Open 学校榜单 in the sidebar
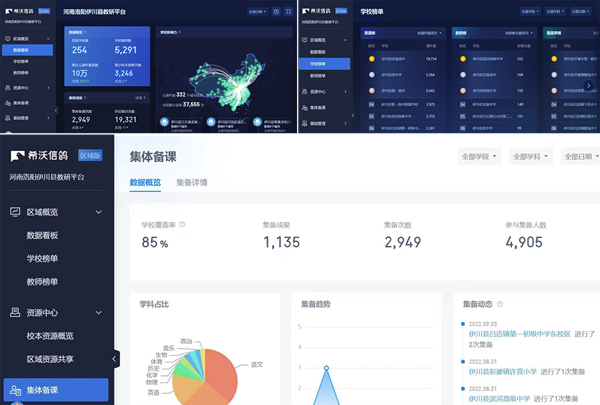Image resolution: width=600 pixels, height=405 pixels. (47, 260)
